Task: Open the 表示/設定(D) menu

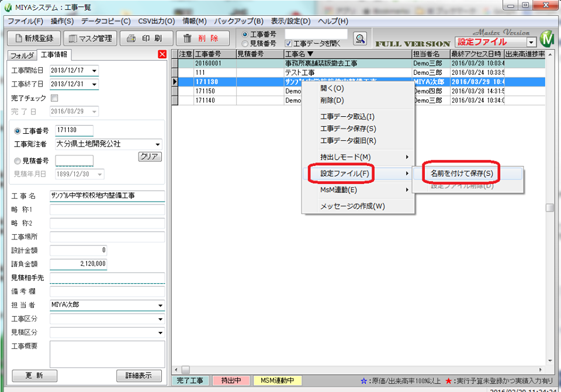Action: click(290, 21)
